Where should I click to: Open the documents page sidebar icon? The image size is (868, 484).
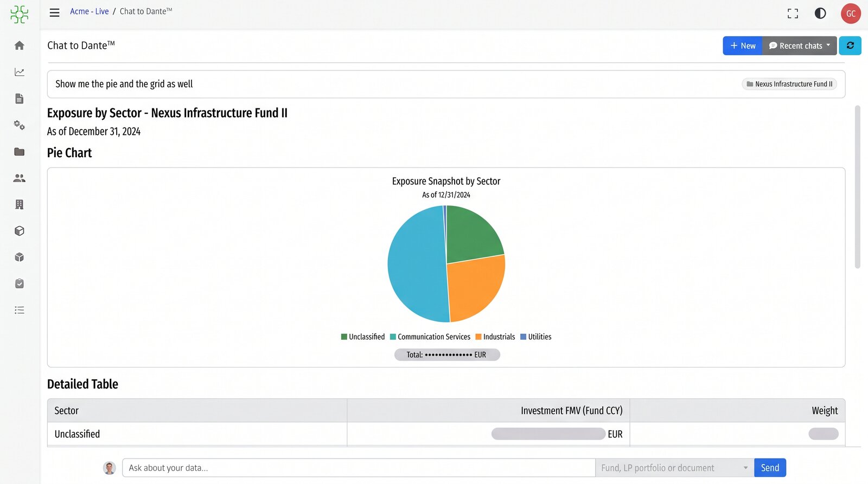20,99
